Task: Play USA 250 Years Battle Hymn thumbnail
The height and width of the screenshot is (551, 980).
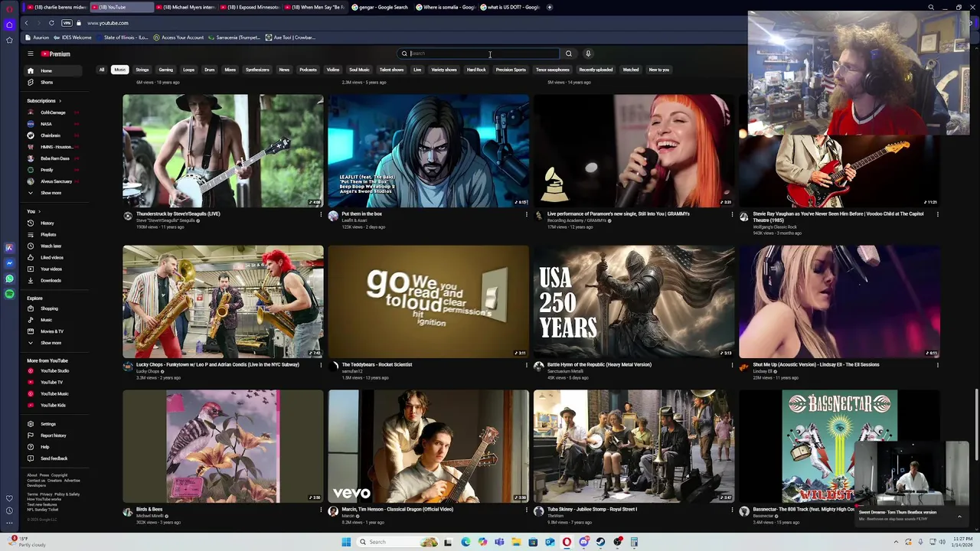Action: [x=634, y=302]
